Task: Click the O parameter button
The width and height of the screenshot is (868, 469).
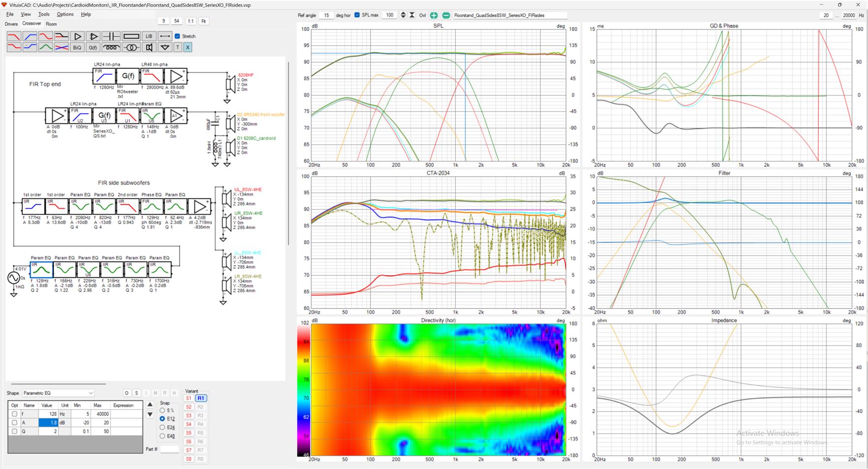Action: (x=127, y=393)
